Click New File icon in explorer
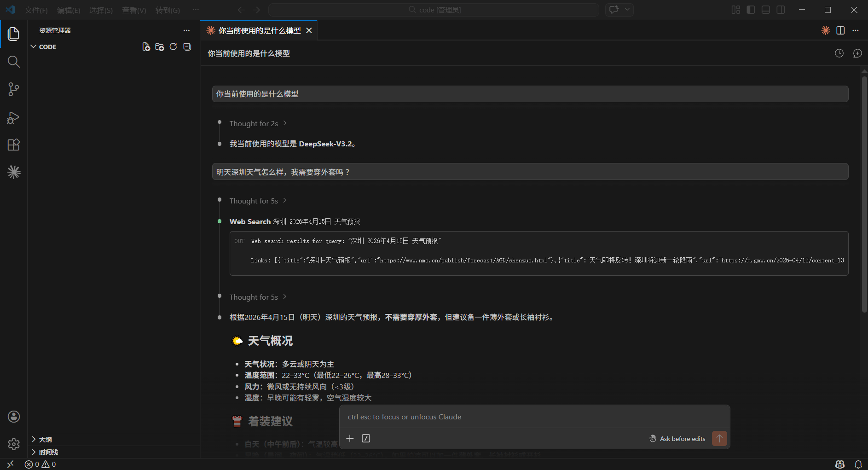Screen dimensions: 868x470 [x=146, y=47]
